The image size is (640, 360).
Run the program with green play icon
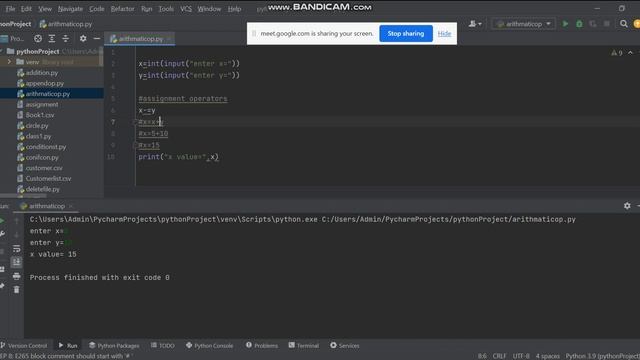565,24
